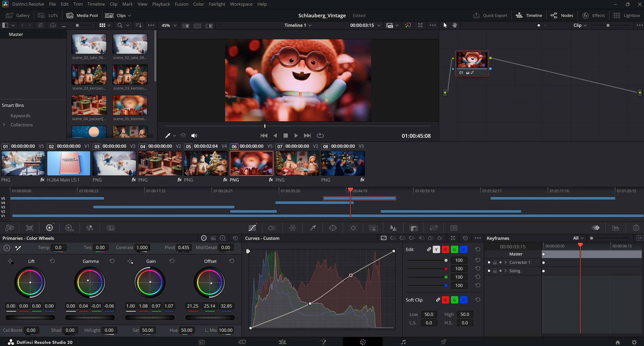Toggle the red channel curve button
Screen dimensions: 644x346
point(445,249)
